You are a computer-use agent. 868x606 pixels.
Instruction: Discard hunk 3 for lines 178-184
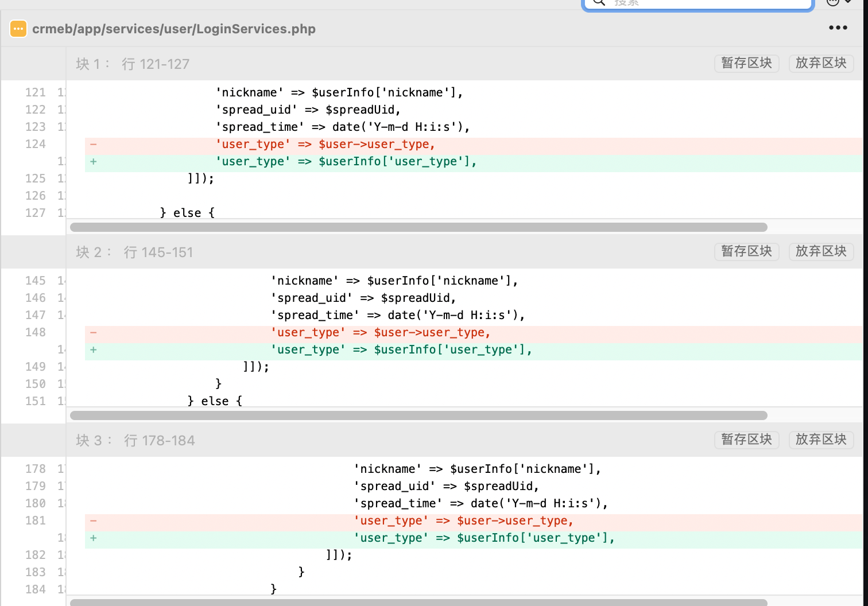click(821, 440)
